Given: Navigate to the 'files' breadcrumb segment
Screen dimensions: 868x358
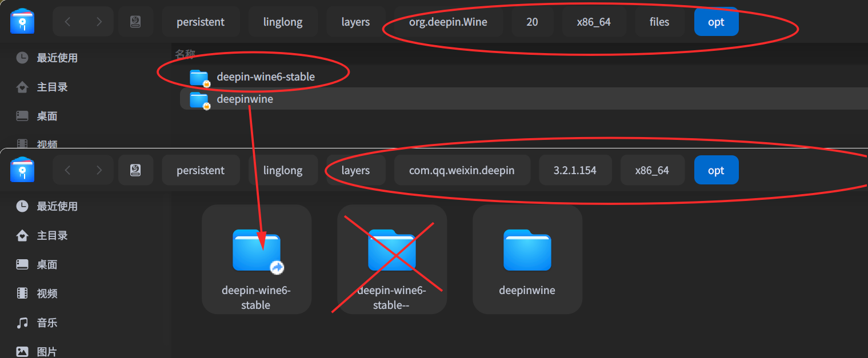Looking at the screenshot, I should (659, 22).
